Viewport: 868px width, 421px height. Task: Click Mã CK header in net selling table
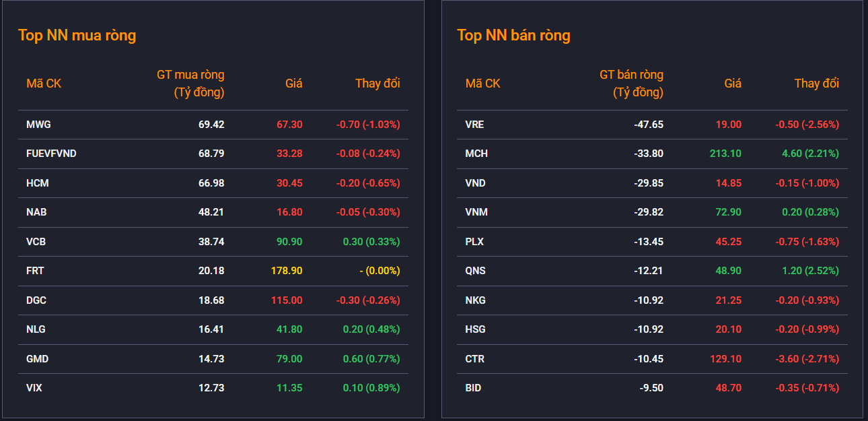pyautogui.click(x=482, y=84)
